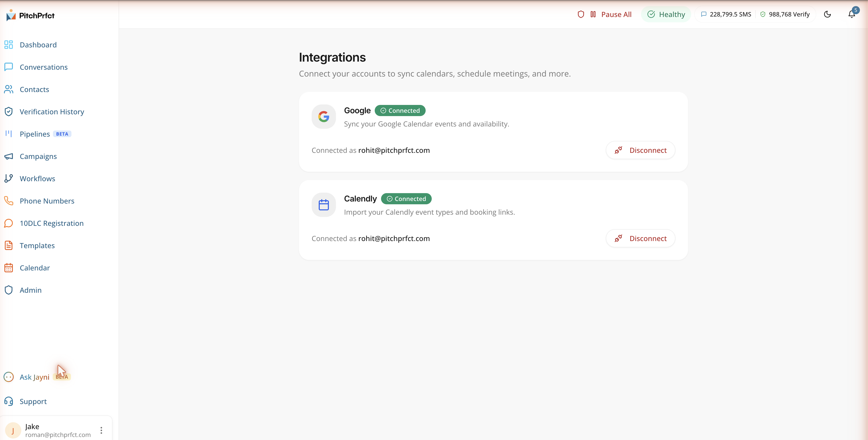
Task: Click the Ask Jayni BETA tag
Action: pyautogui.click(x=62, y=377)
